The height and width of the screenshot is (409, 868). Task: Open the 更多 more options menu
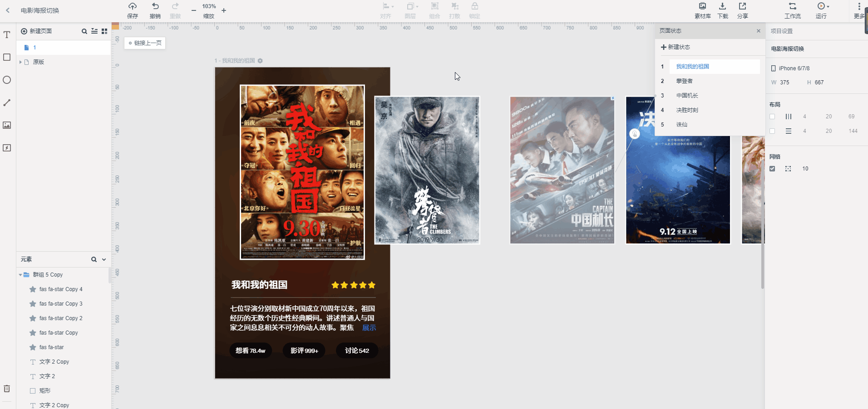click(x=859, y=10)
